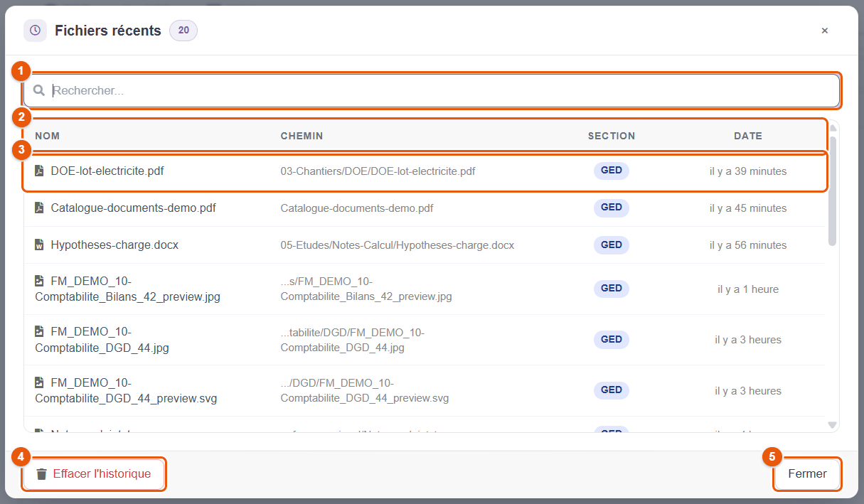Click the image icon for Bilans_42_preview.jpg

(39, 281)
